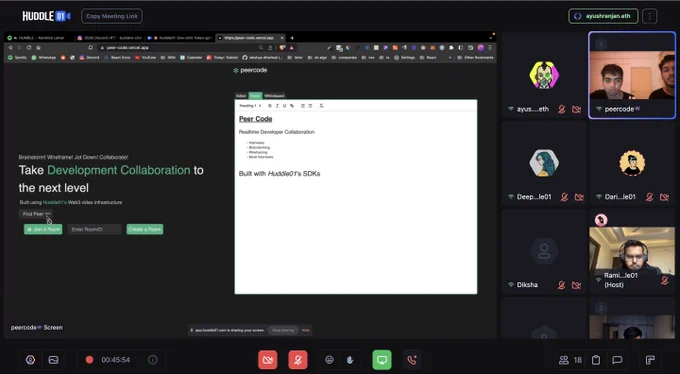
Task: Toggle italic in the notes toolbar
Action: point(277,106)
